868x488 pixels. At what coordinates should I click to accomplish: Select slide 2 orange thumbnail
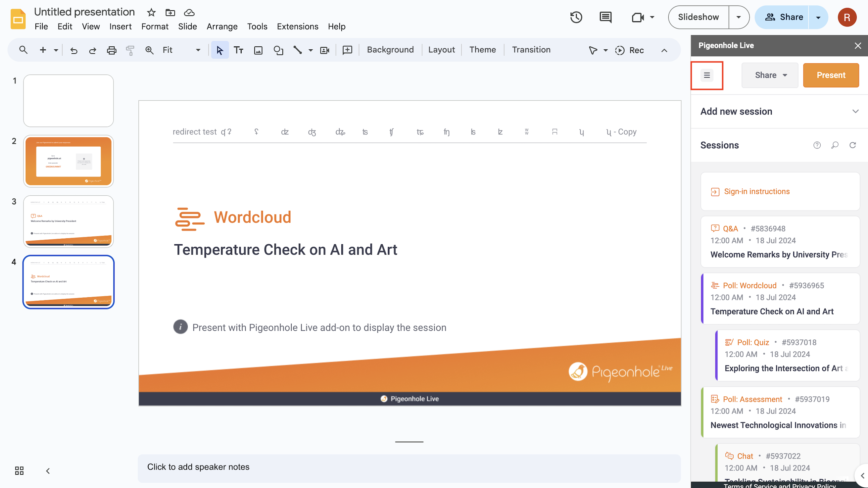tap(69, 161)
